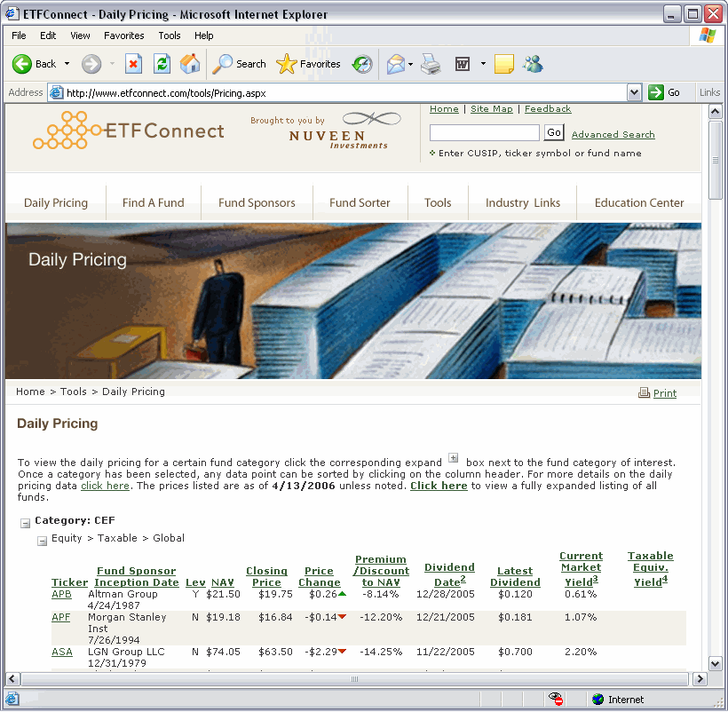Open the Address bar dropdown arrow

pos(634,92)
